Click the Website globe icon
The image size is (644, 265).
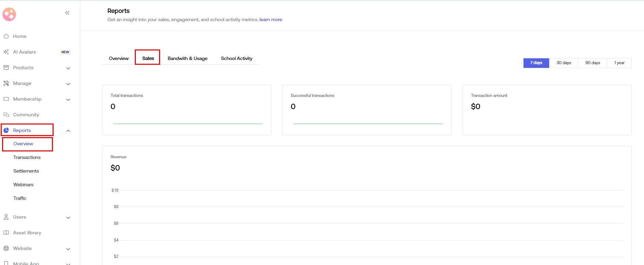(x=6, y=248)
